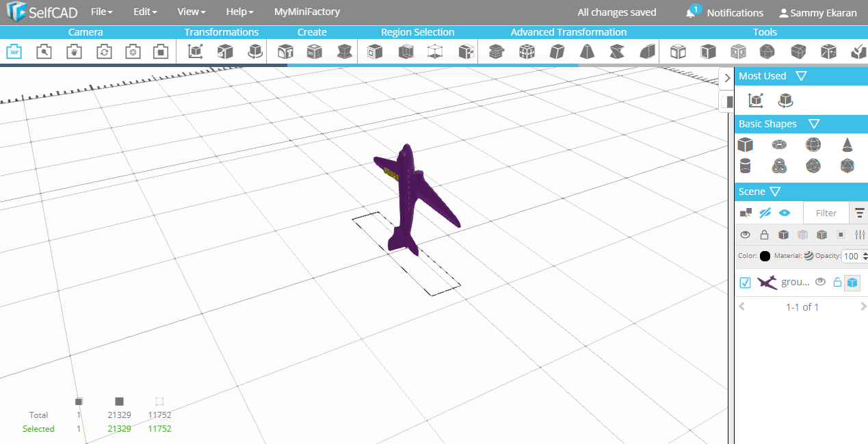Open MyMiniFactory link
Screen dimensions: 868x444
[x=307, y=12]
